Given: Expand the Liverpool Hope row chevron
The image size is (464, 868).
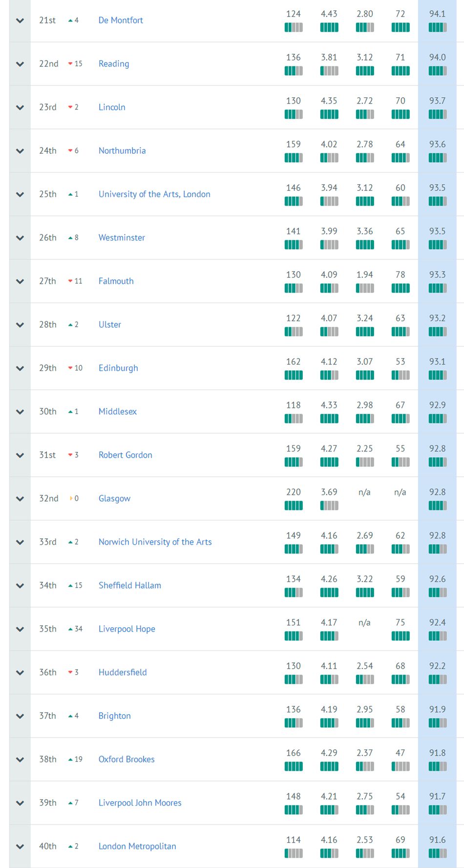Looking at the screenshot, I should click(20, 629).
